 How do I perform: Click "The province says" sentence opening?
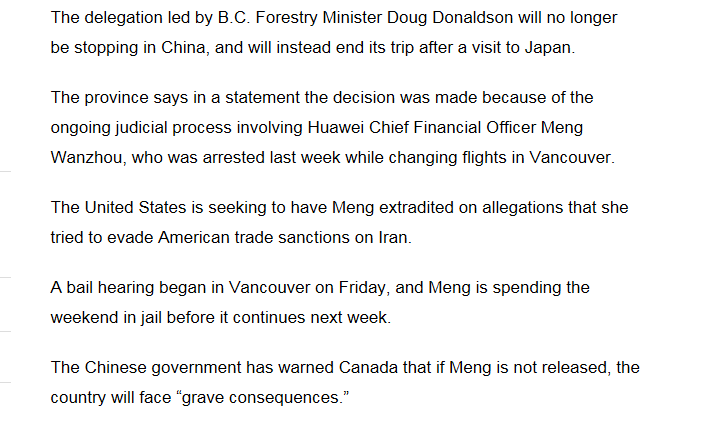click(119, 97)
